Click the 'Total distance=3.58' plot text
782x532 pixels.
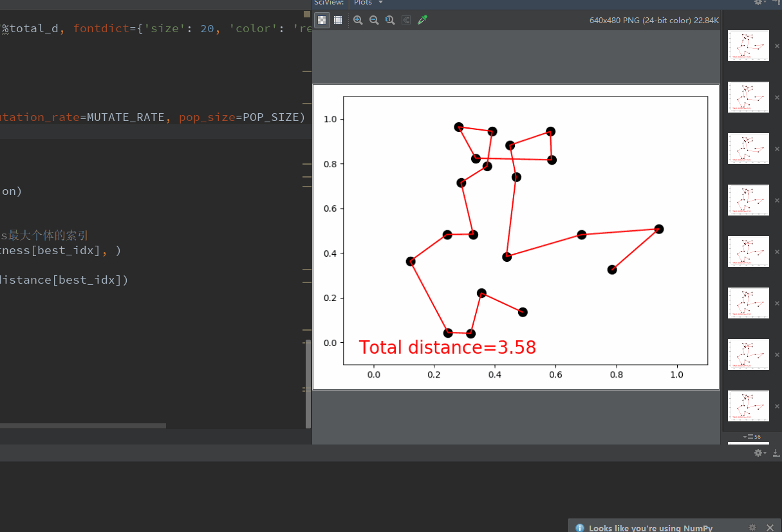(x=447, y=347)
